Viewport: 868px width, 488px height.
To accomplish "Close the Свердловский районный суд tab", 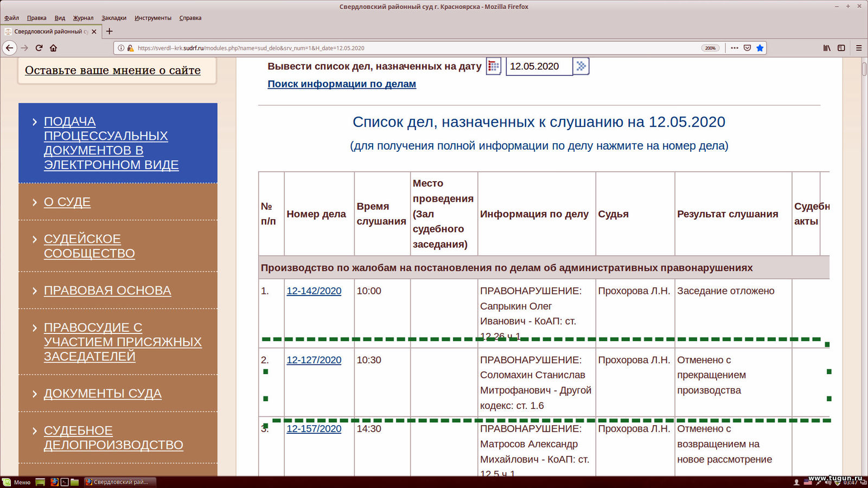I will tap(94, 31).
